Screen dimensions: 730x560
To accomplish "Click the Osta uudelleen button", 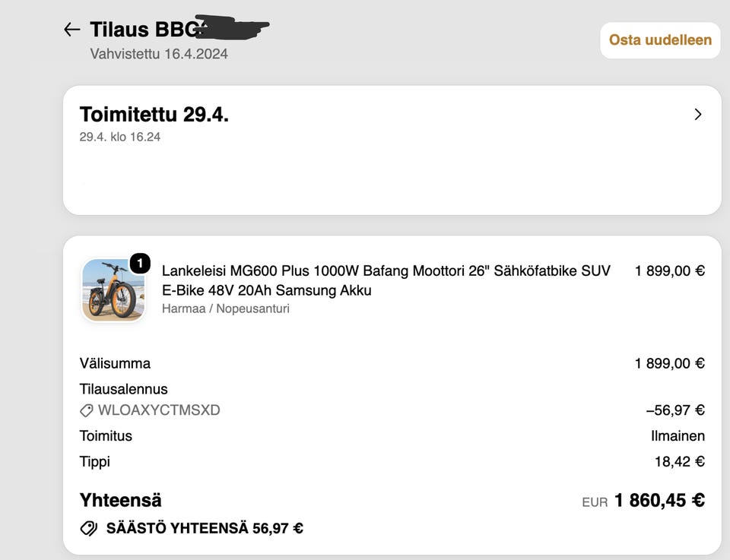I will [x=660, y=40].
